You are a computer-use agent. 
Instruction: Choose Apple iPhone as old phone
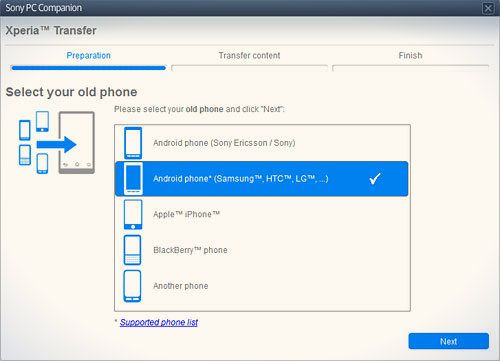pyautogui.click(x=261, y=214)
